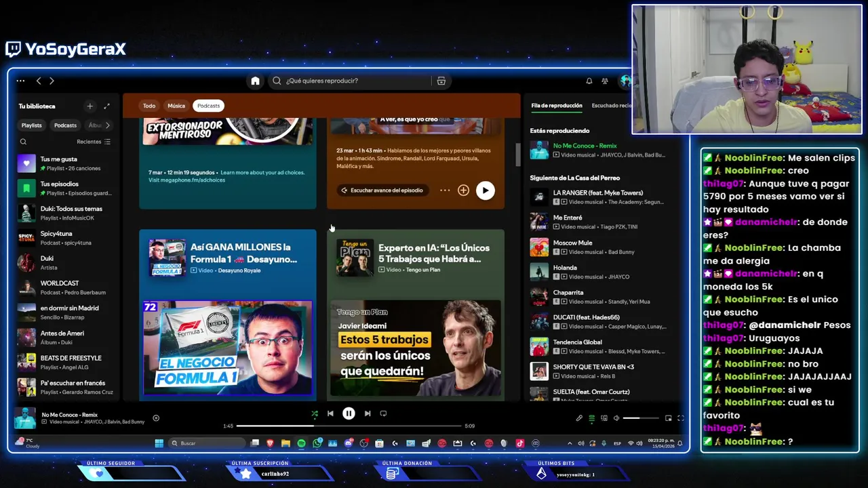Show hidden system tray icons

(x=569, y=443)
